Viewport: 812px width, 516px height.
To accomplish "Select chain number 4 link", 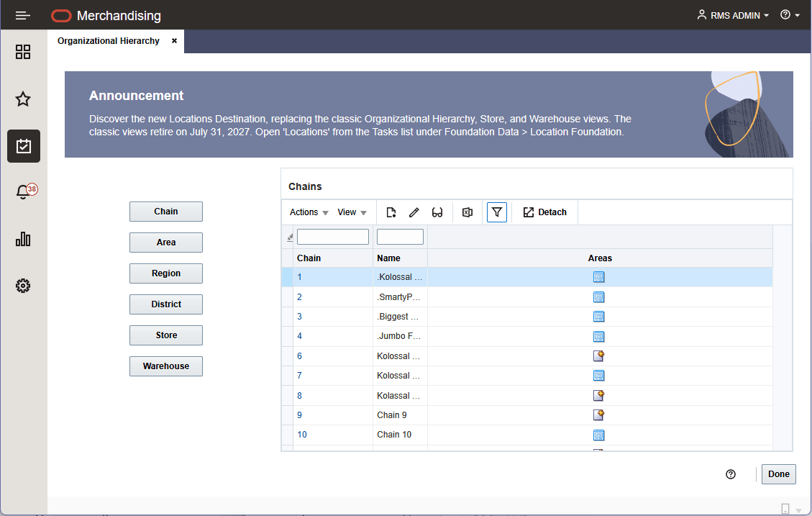I will (x=299, y=336).
